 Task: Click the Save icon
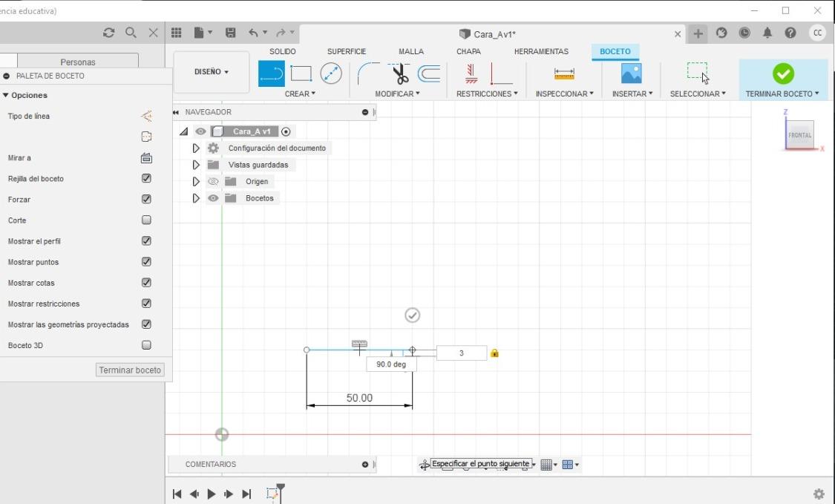(231, 33)
